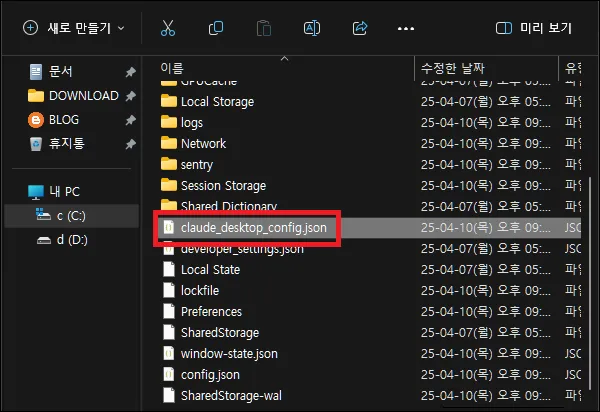
Task: Click the JSON icon of window-state.json
Action: pyautogui.click(x=169, y=353)
